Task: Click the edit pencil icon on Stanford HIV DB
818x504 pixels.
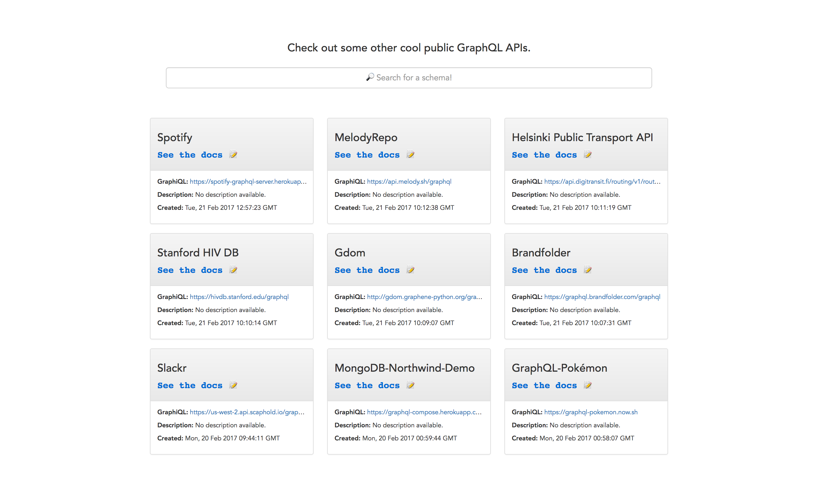Action: click(233, 270)
